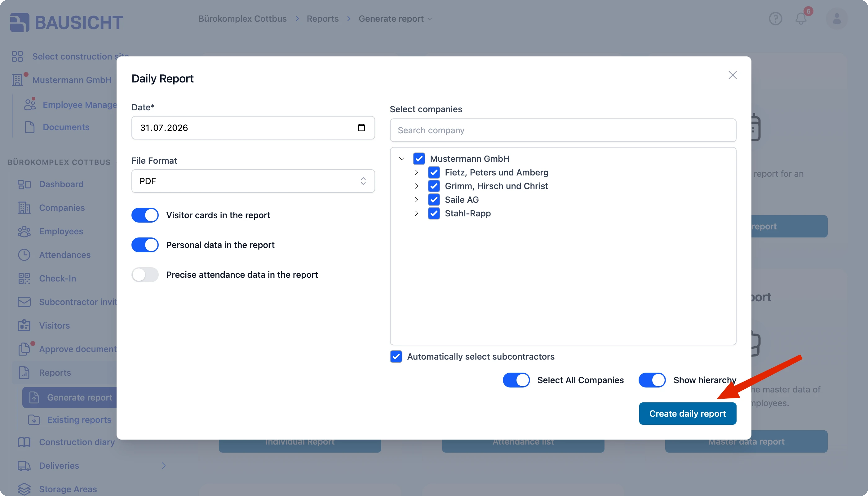This screenshot has height=496, width=868.
Task: Open the notifications bell icon
Action: pos(801,19)
